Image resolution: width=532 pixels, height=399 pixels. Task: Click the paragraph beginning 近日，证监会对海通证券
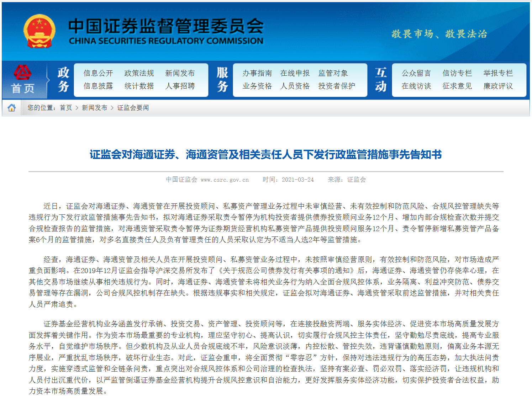pos(264,223)
